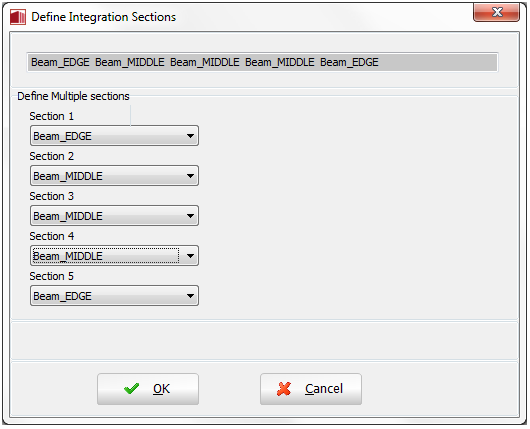
Task: Dismiss dialog with the Cancel button
Action: [311, 389]
